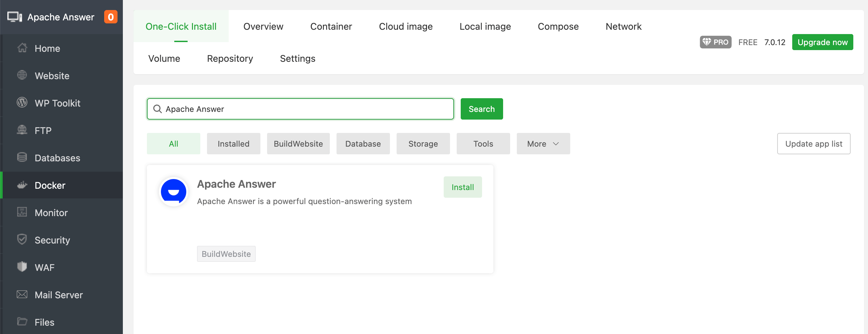Click the Apache Answer app logo
The height and width of the screenshot is (334, 868).
tap(174, 192)
